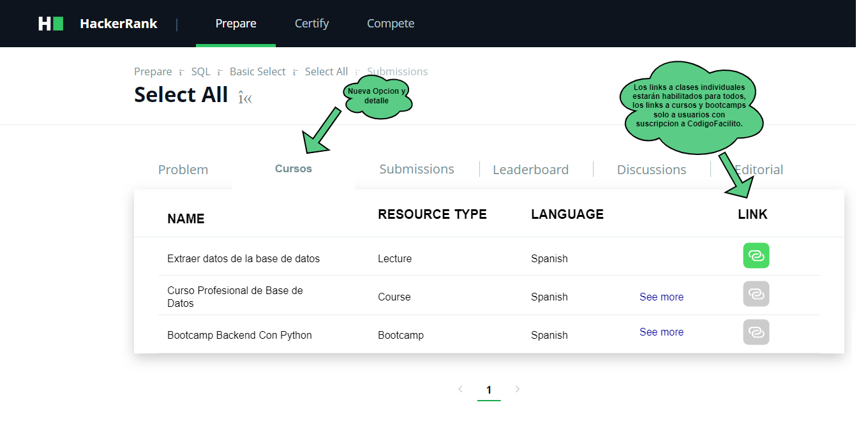
Task: Switch to the Submissions tab
Action: click(x=417, y=169)
